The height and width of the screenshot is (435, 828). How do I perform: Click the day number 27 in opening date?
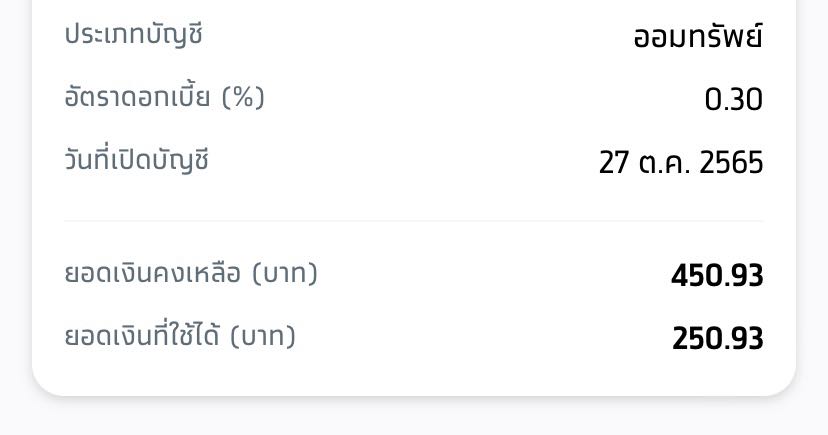point(614,162)
